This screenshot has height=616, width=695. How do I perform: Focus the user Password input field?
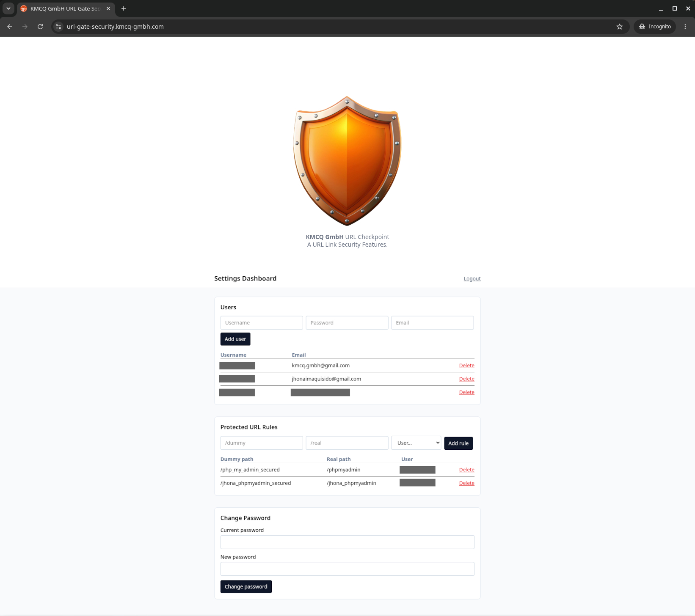click(x=347, y=323)
